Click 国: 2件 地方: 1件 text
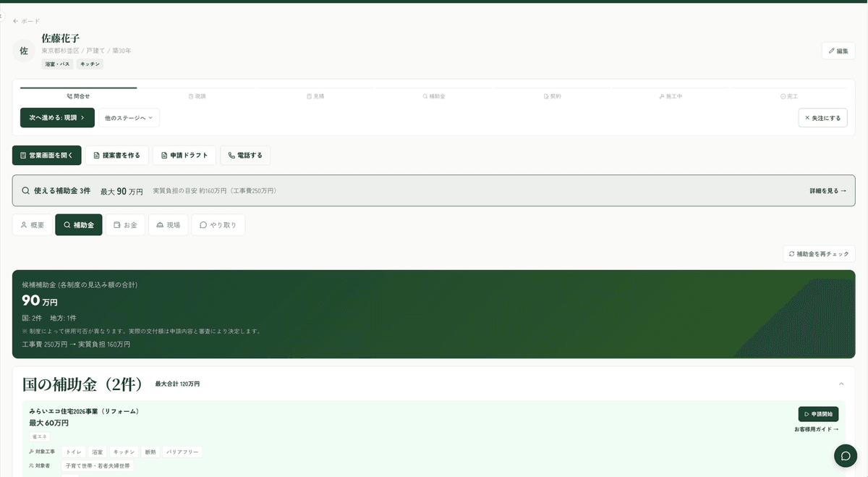Image resolution: width=868 pixels, height=477 pixels. point(49,318)
